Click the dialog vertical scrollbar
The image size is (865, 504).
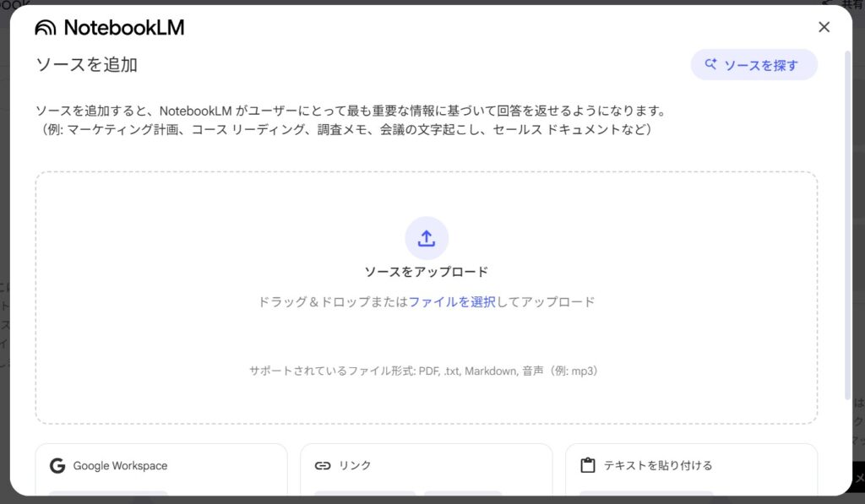[848, 225]
